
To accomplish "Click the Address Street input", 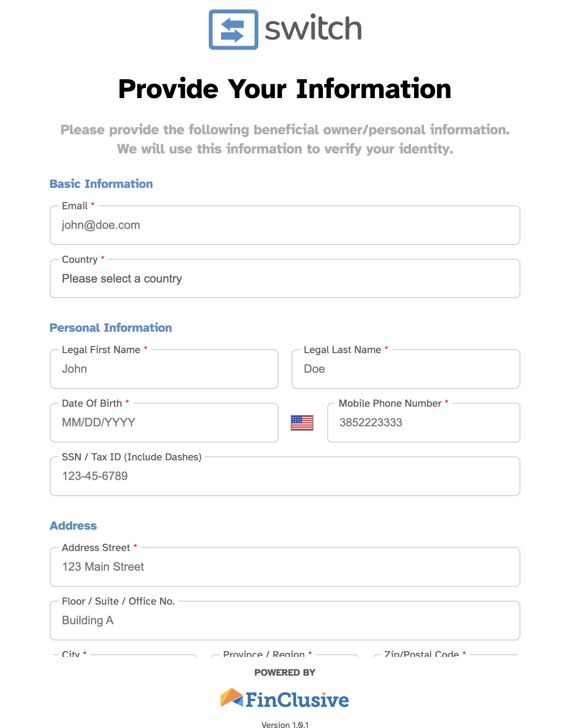I will point(285,567).
